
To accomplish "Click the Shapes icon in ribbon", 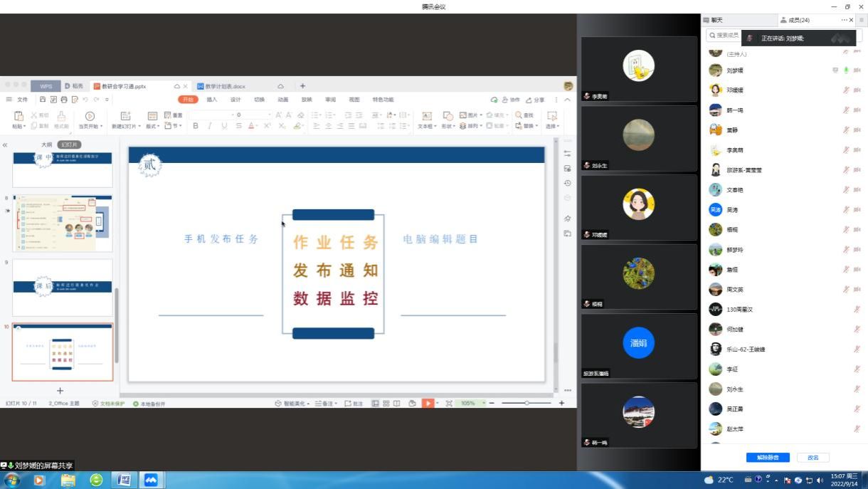I will (448, 116).
